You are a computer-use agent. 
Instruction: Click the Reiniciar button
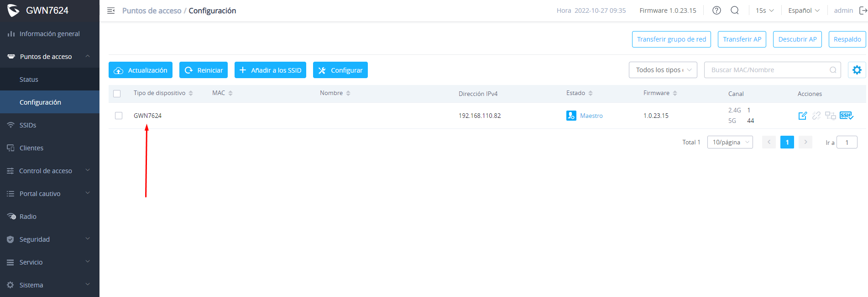(x=204, y=70)
